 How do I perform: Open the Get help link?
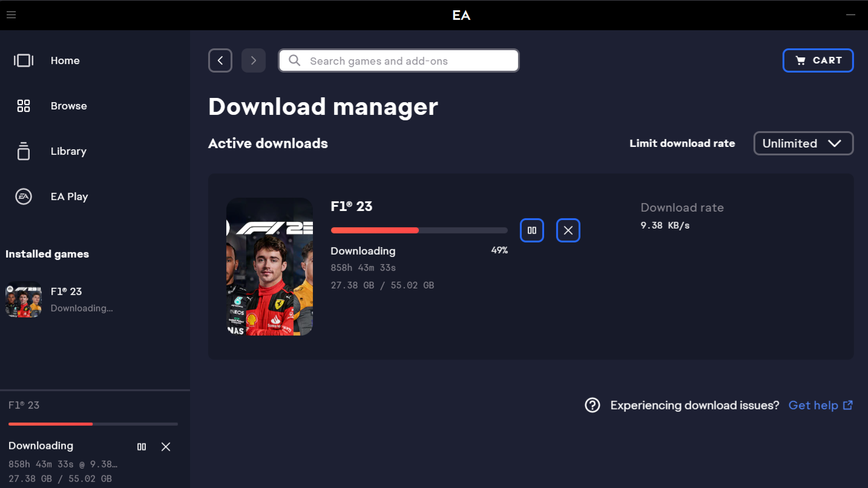(x=820, y=405)
